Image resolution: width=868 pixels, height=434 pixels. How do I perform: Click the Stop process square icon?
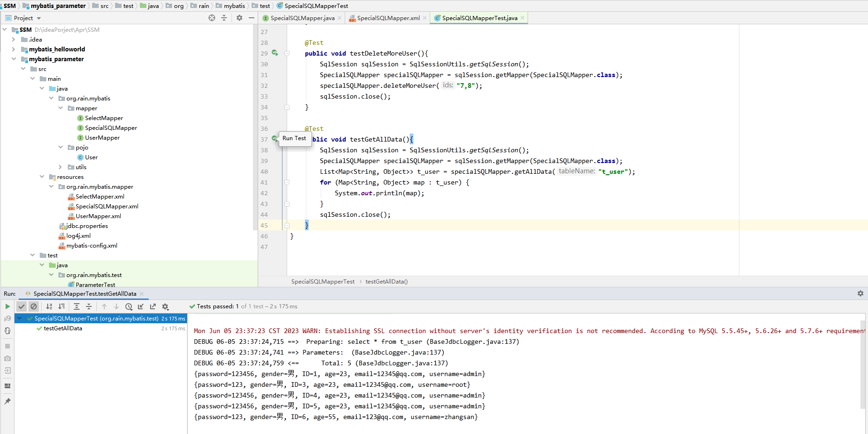[x=7, y=346]
